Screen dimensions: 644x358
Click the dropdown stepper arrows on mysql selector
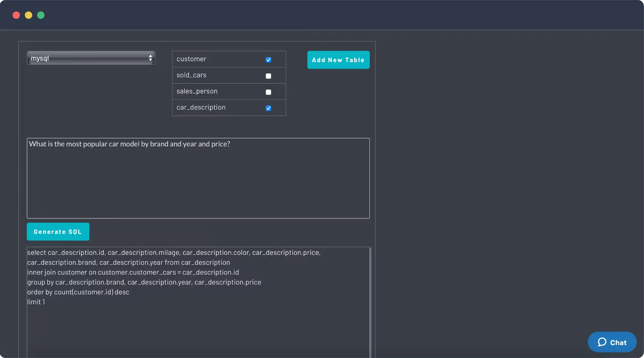click(150, 58)
